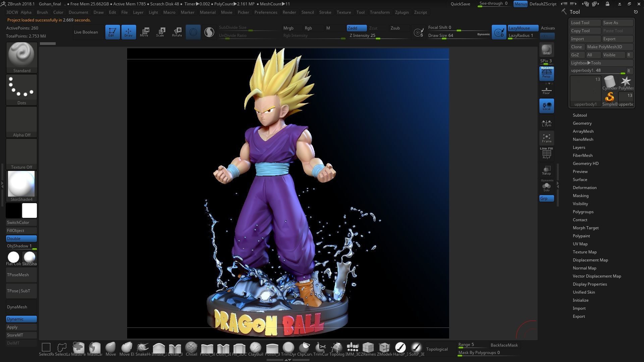Click the SimpleBrush tool icon
The height and width of the screenshot is (362, 644).
pyautogui.click(x=609, y=99)
